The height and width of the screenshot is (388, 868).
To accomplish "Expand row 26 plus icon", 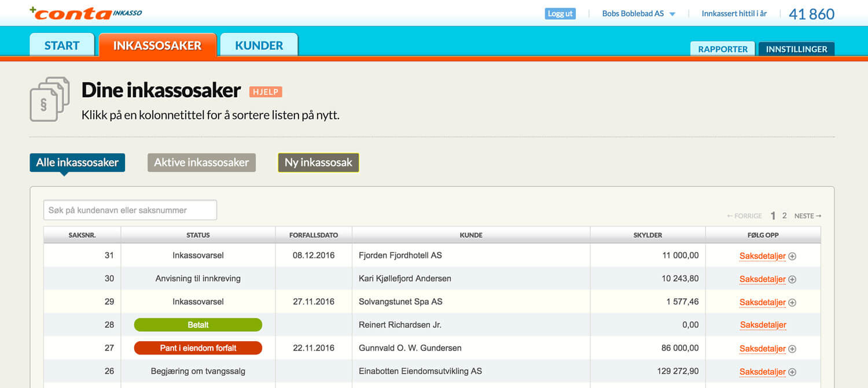I will coord(792,372).
